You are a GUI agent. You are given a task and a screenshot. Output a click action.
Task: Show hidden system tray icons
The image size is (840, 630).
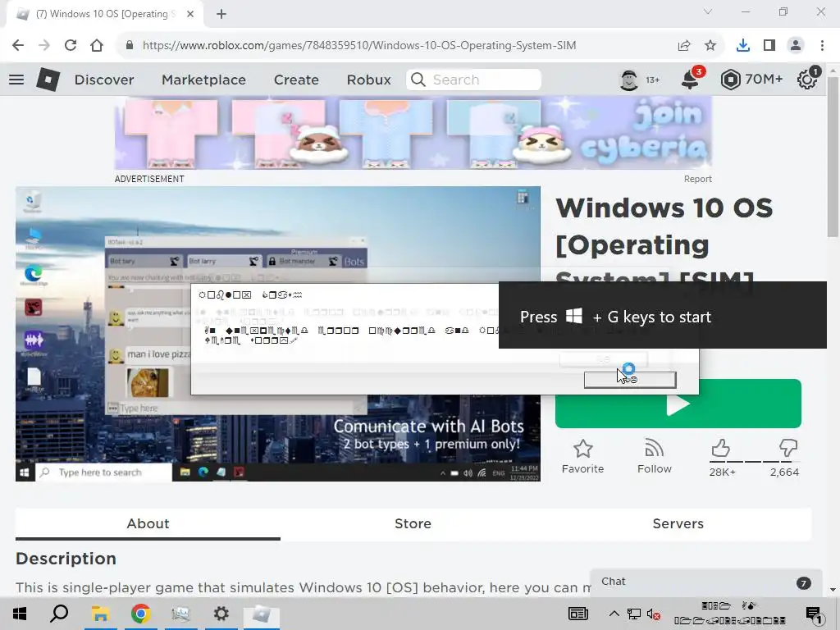point(614,614)
